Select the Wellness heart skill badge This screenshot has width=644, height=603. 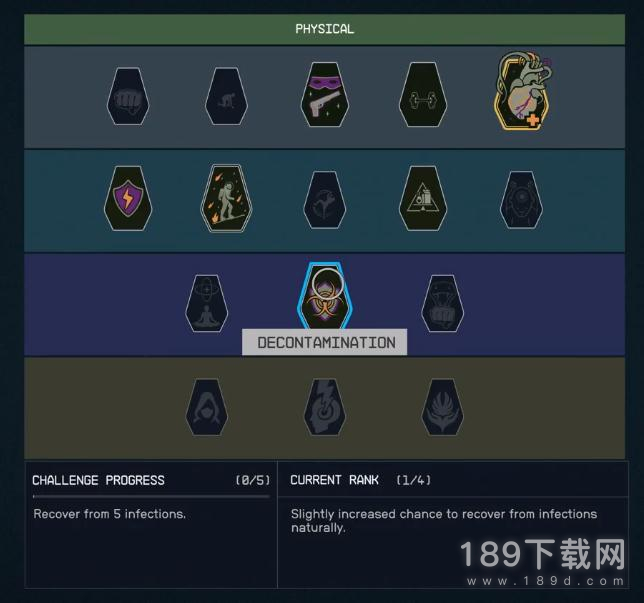tap(523, 91)
